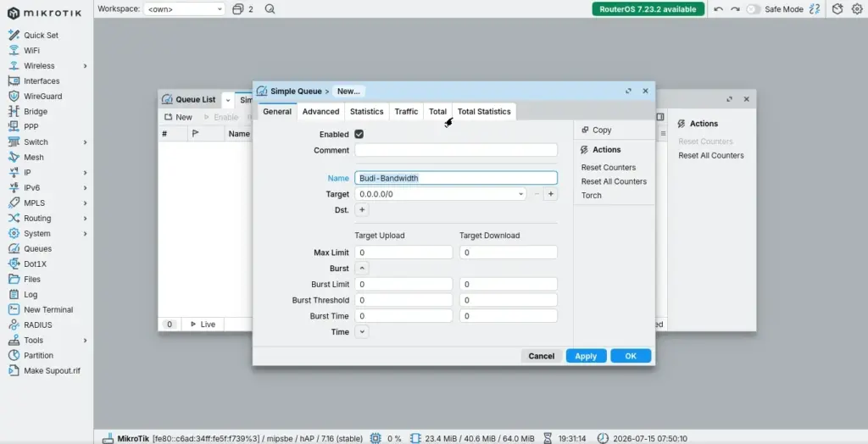Expand the Switch submenu
Viewport: 868px width, 444px height.
pos(86,142)
